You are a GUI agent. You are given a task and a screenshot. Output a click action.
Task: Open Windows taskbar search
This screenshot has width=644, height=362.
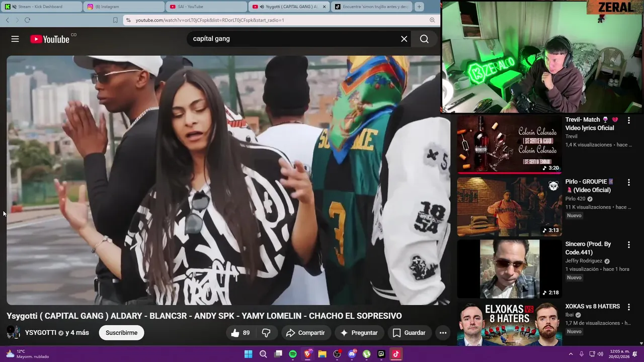click(x=263, y=354)
